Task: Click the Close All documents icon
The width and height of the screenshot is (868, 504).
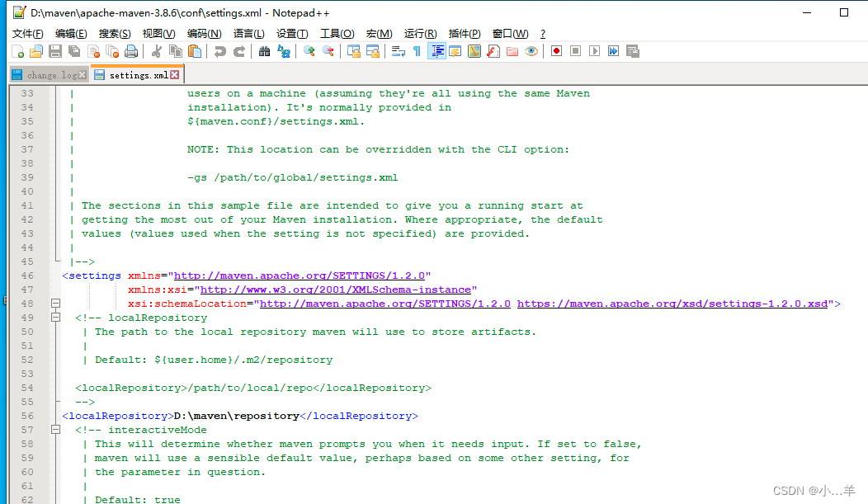Action: click(112, 51)
